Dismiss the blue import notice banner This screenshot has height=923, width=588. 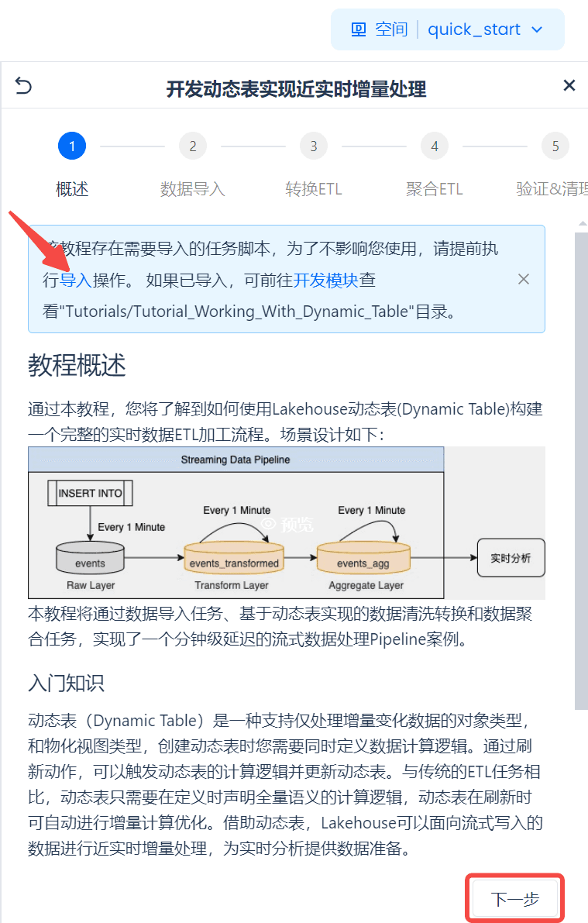(523, 279)
